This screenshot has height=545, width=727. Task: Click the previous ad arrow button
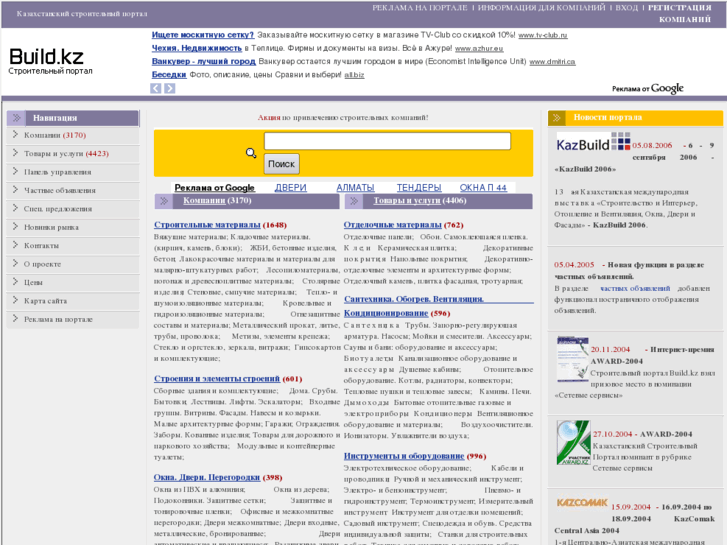click(156, 88)
